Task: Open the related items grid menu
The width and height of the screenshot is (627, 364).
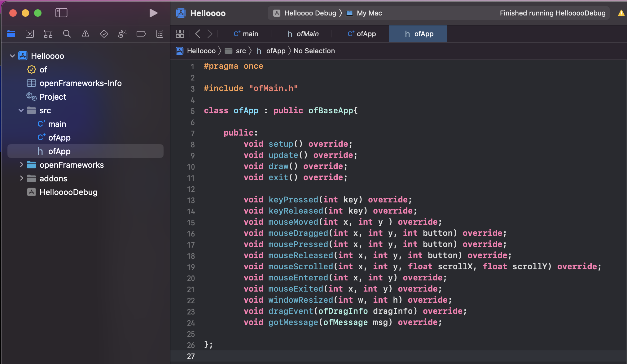Action: click(180, 34)
